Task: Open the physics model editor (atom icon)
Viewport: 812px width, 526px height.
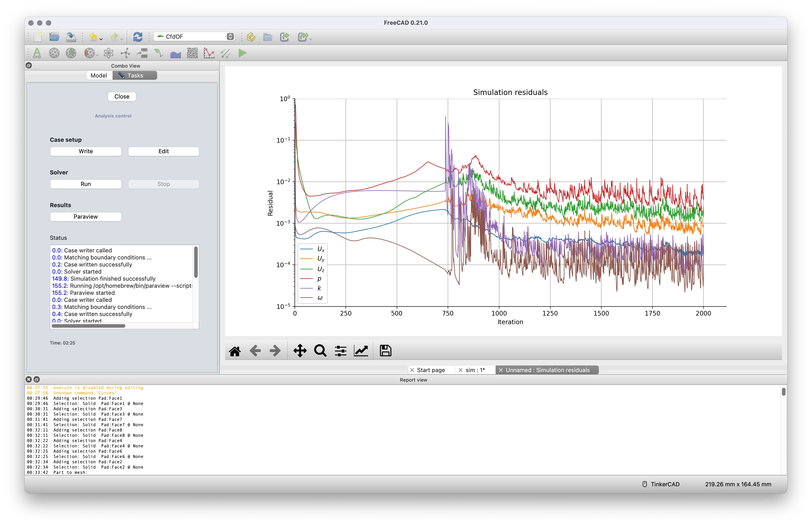Action: click(109, 53)
